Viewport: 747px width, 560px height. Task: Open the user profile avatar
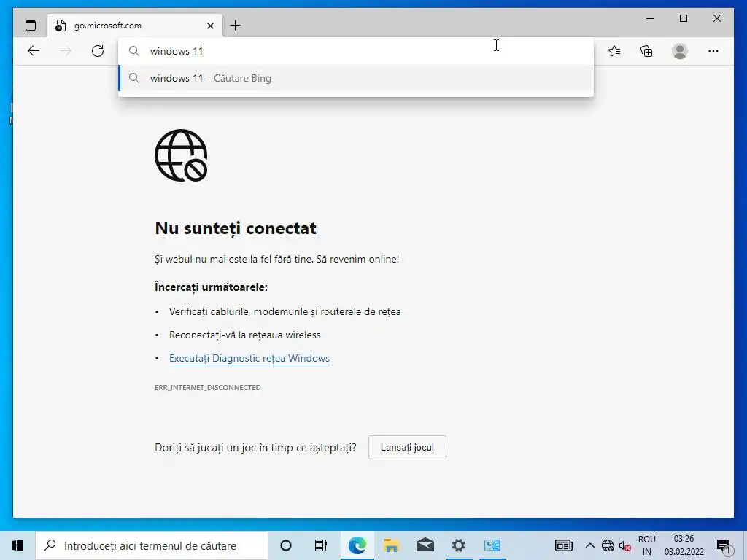click(x=680, y=51)
